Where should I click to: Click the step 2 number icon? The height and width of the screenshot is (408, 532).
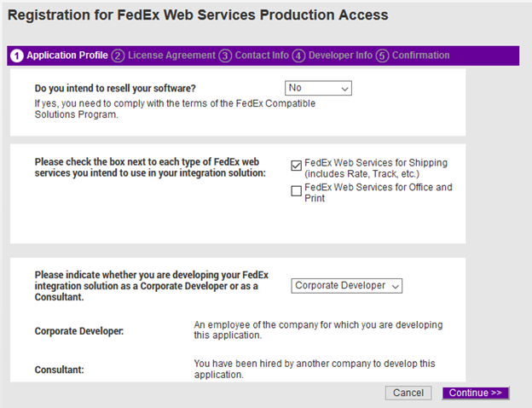pyautogui.click(x=118, y=55)
